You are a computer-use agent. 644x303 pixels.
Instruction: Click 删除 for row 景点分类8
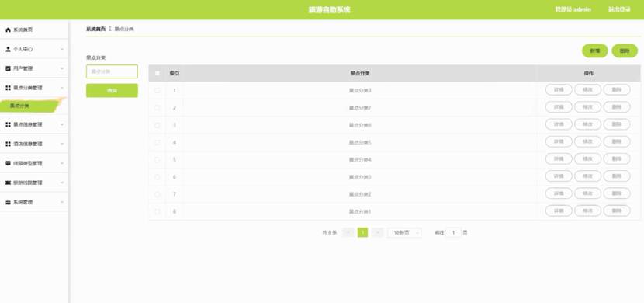coord(617,89)
